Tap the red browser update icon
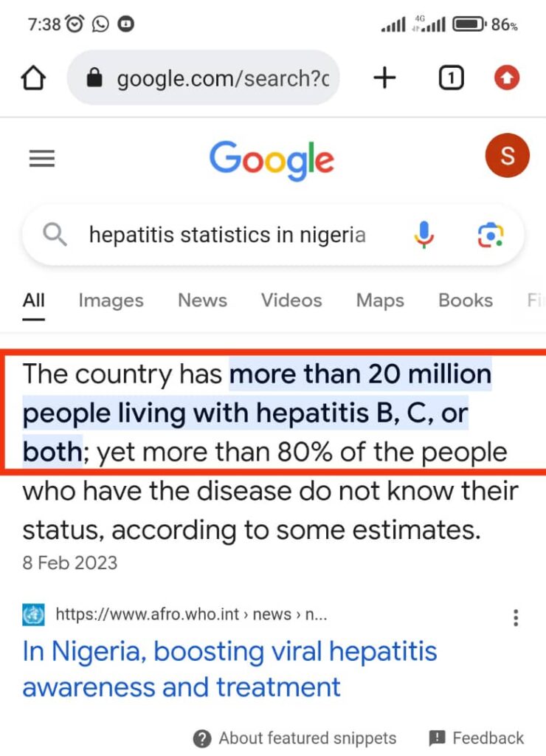The height and width of the screenshot is (756, 546). [507, 78]
